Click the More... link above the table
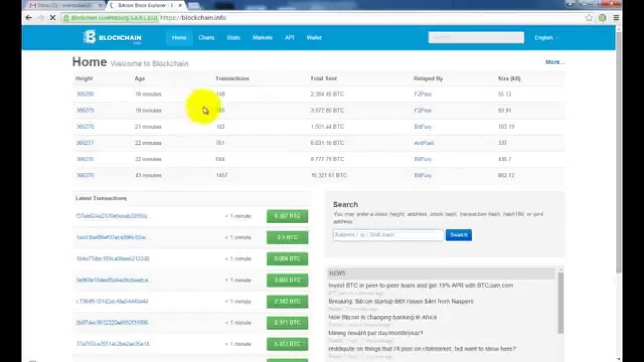 click(x=555, y=62)
